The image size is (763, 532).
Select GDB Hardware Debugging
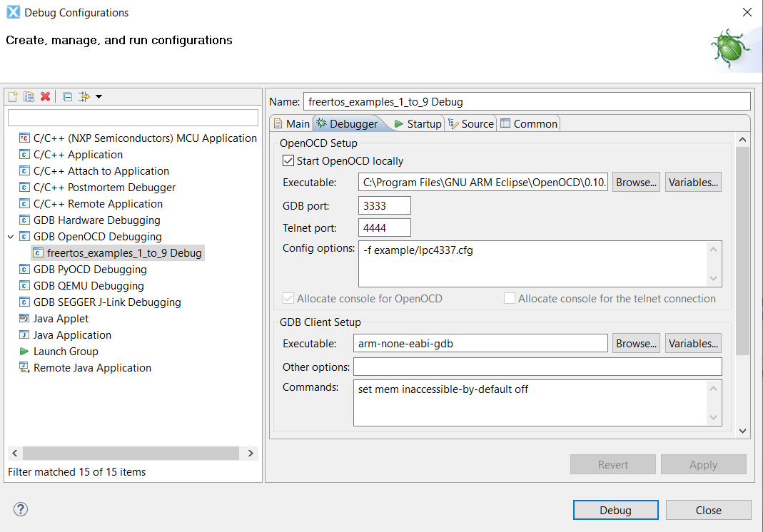97,220
